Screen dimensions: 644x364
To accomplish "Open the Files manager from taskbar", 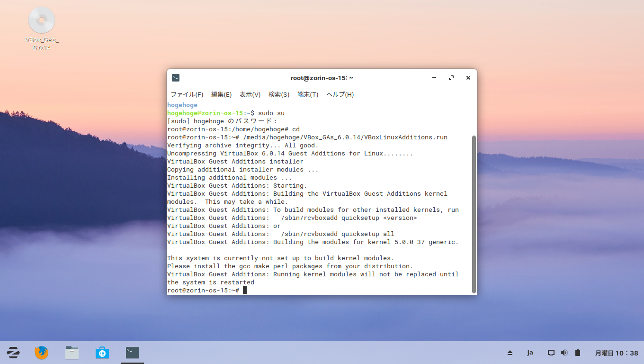I will 72,352.
